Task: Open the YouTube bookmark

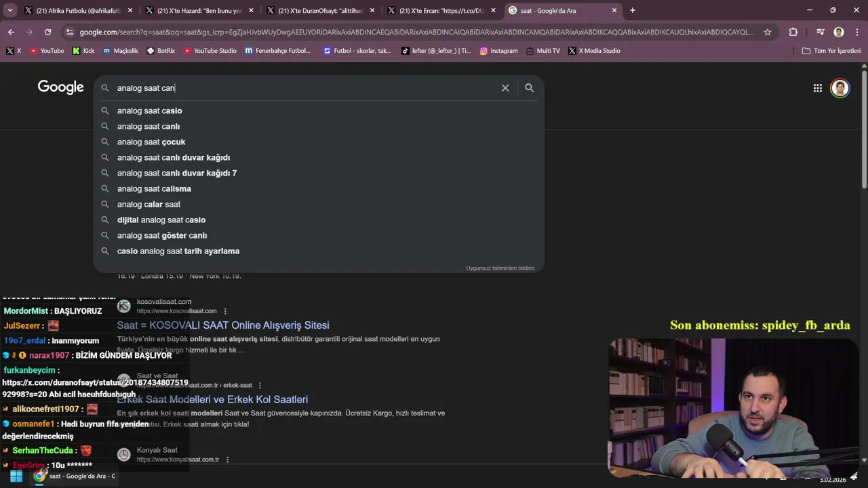Action: tap(47, 51)
